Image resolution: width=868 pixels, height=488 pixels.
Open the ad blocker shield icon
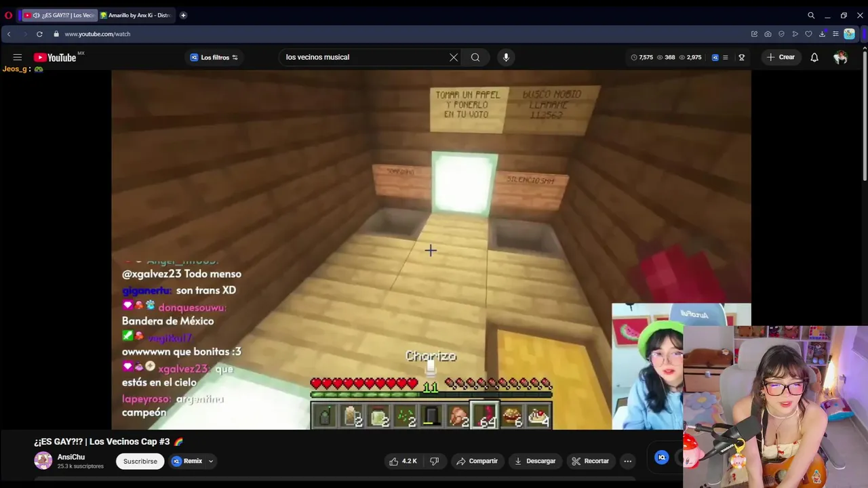(x=781, y=34)
